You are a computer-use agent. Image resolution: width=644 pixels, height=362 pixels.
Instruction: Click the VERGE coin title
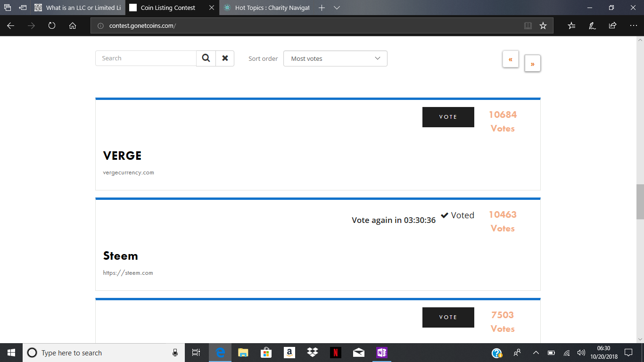[x=123, y=156]
